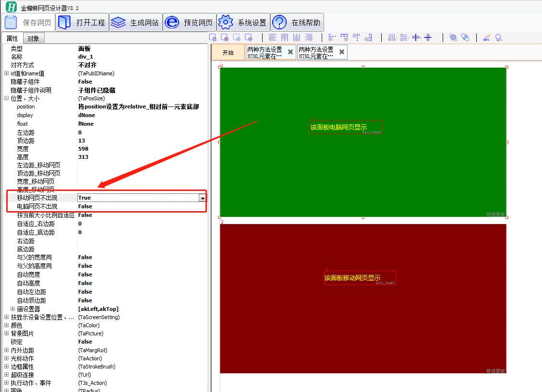Close the orange-bordered 两种方法设置 document tab
The width and height of the screenshot is (542, 392).
tap(290, 52)
